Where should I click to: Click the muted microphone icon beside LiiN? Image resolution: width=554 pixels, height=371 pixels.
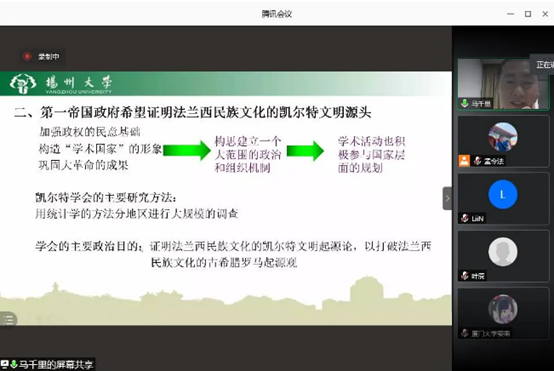pos(465,218)
